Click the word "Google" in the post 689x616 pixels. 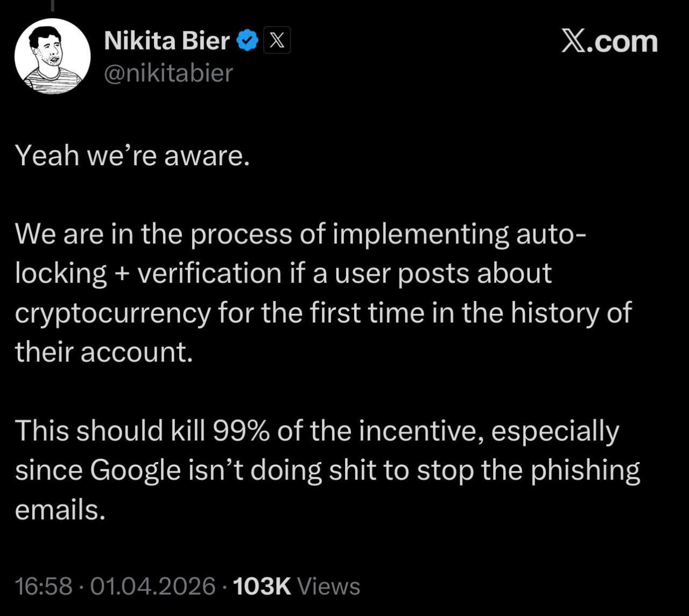135,471
